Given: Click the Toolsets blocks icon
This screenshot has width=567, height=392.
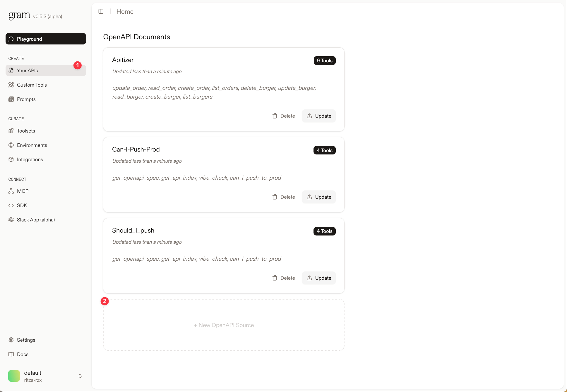Looking at the screenshot, I should 11,131.
